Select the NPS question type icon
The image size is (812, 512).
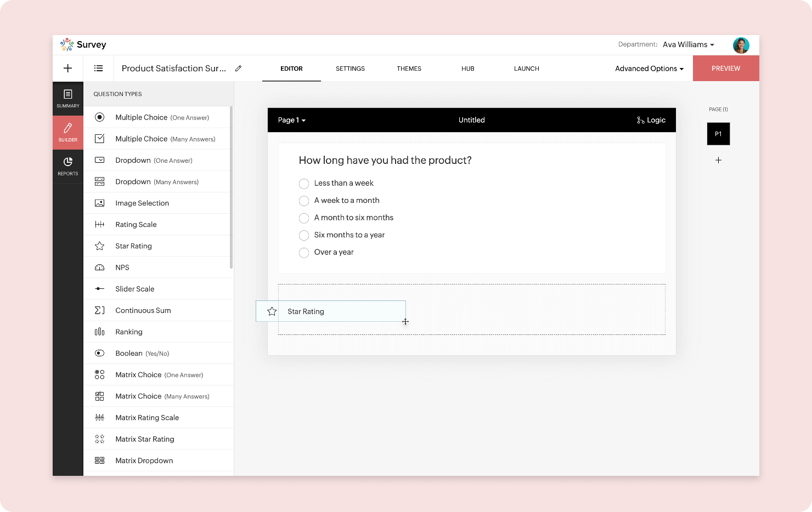(x=99, y=268)
